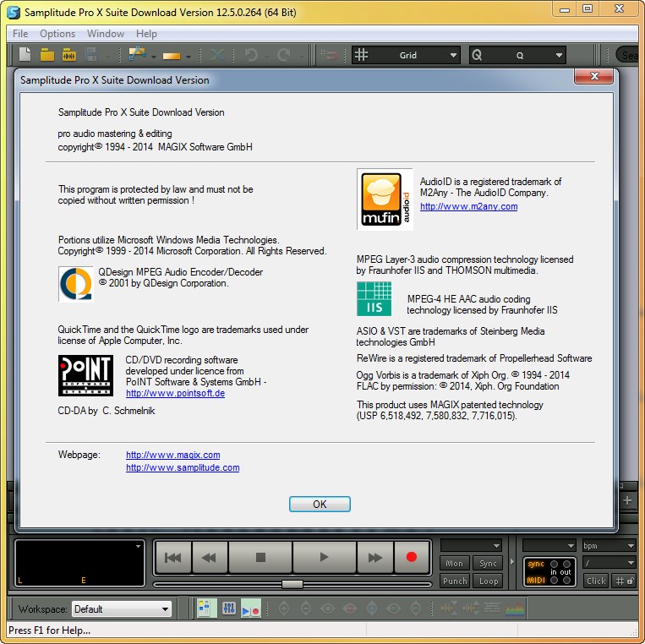
Task: Click the track editor panel icon in the workspace bar
Action: [206, 609]
